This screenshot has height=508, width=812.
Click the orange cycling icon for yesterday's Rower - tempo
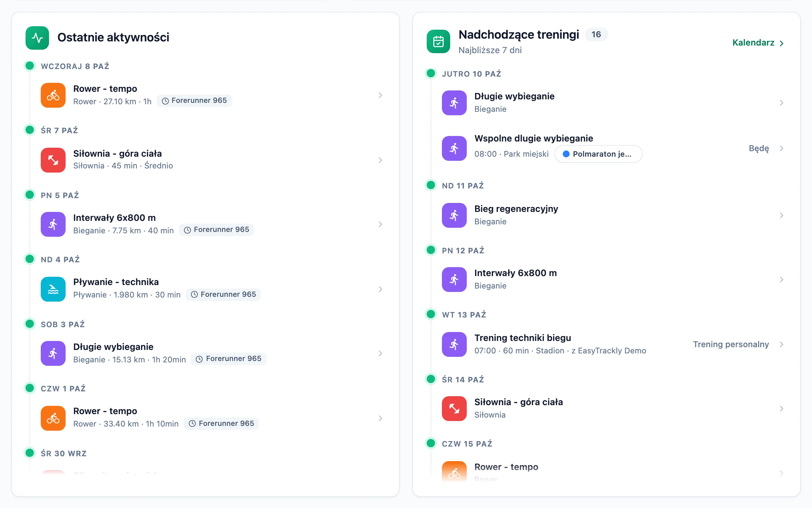(53, 95)
